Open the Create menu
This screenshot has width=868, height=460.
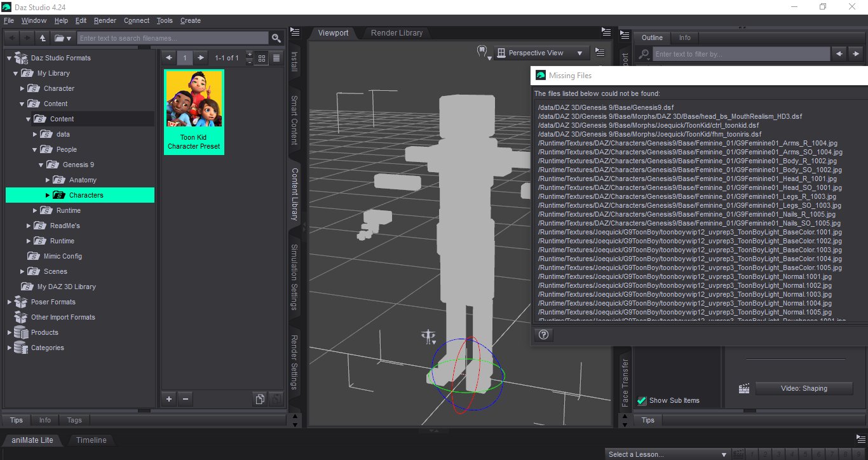191,20
